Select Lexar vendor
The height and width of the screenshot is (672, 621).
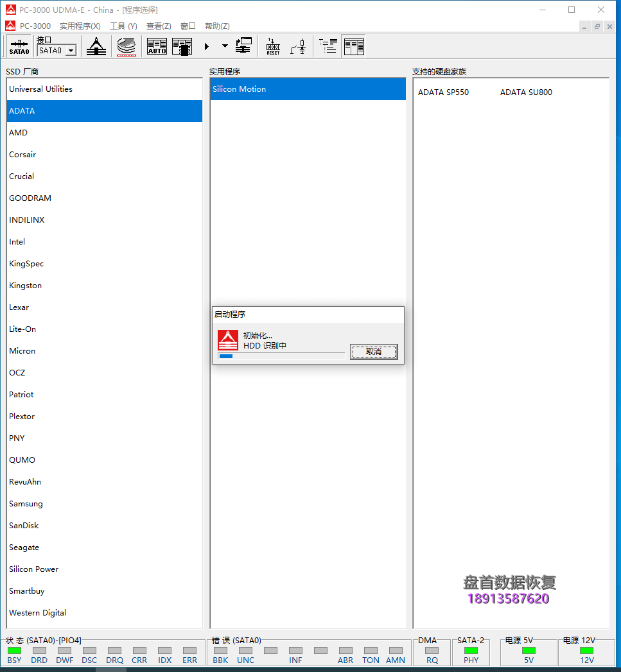[105, 307]
